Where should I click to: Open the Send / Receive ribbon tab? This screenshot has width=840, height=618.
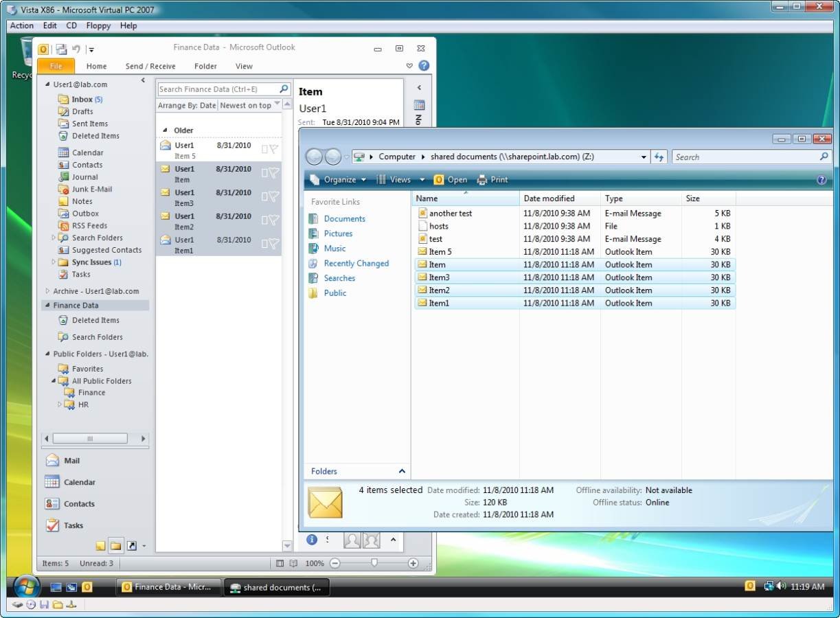click(x=150, y=67)
